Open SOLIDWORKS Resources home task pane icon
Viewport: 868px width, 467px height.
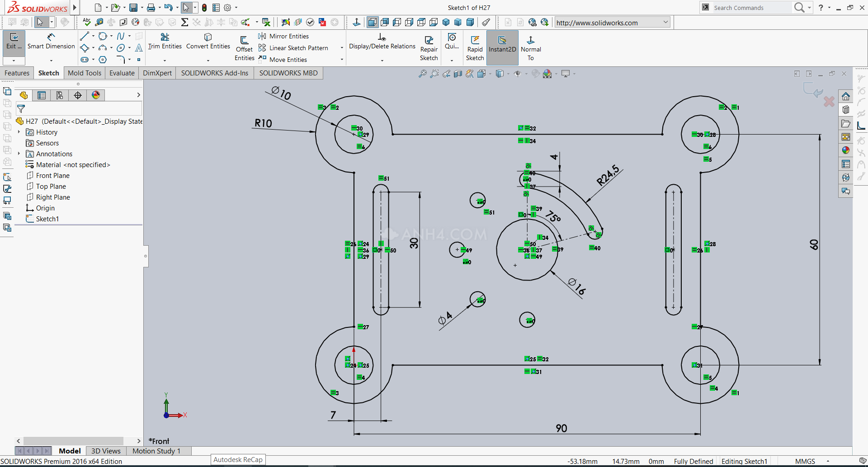[846, 96]
